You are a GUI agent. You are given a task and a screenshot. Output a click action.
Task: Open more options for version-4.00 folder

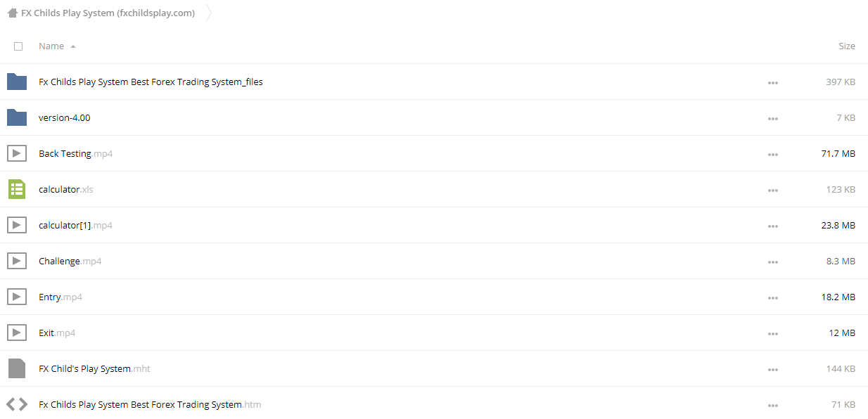coord(773,118)
